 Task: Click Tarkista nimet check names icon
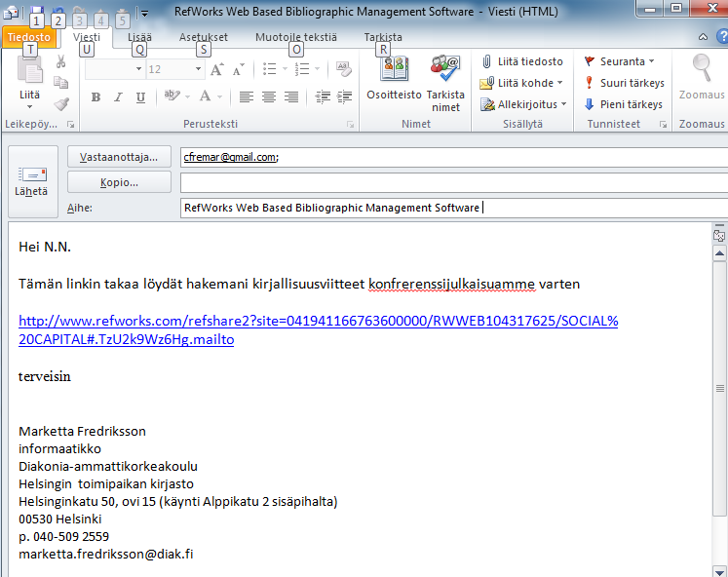445,84
